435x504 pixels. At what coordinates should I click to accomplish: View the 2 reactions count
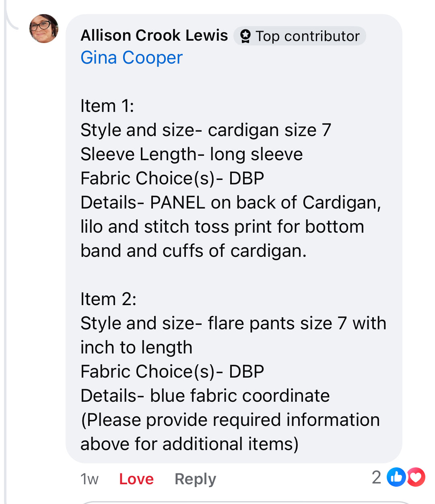tap(376, 477)
